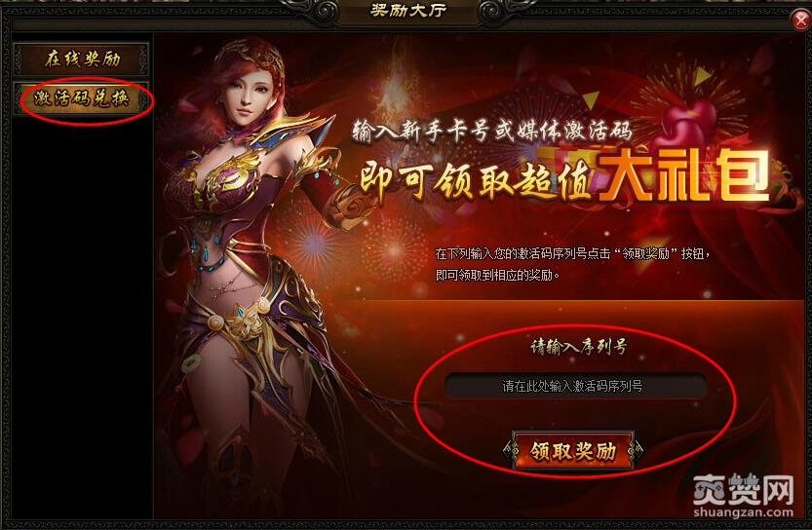The height and width of the screenshot is (530, 812).
Task: Switch to the 激活码兑换 tab
Action: [82, 98]
